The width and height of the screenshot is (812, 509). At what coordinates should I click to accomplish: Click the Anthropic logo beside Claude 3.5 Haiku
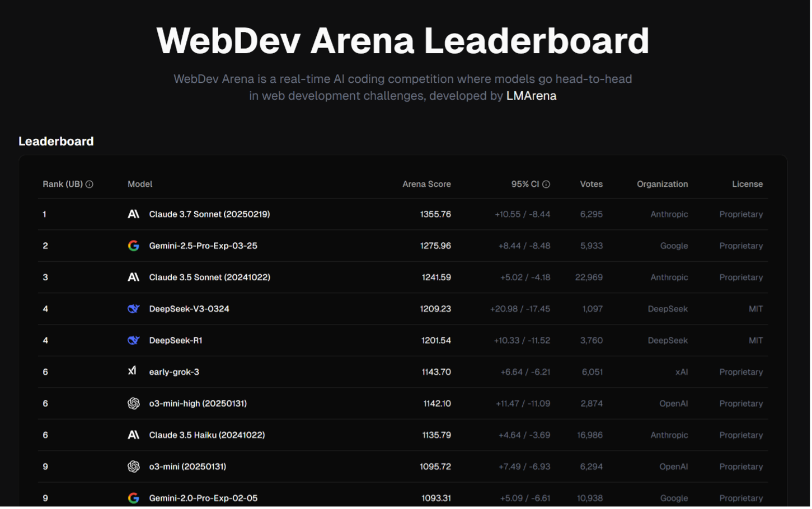pyautogui.click(x=134, y=435)
